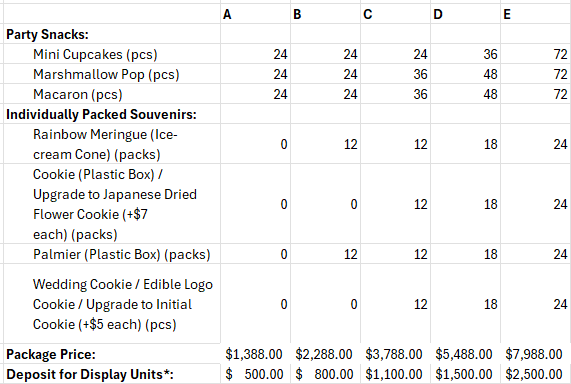Select the column A header cell
571x384 pixels.
pyautogui.click(x=255, y=14)
